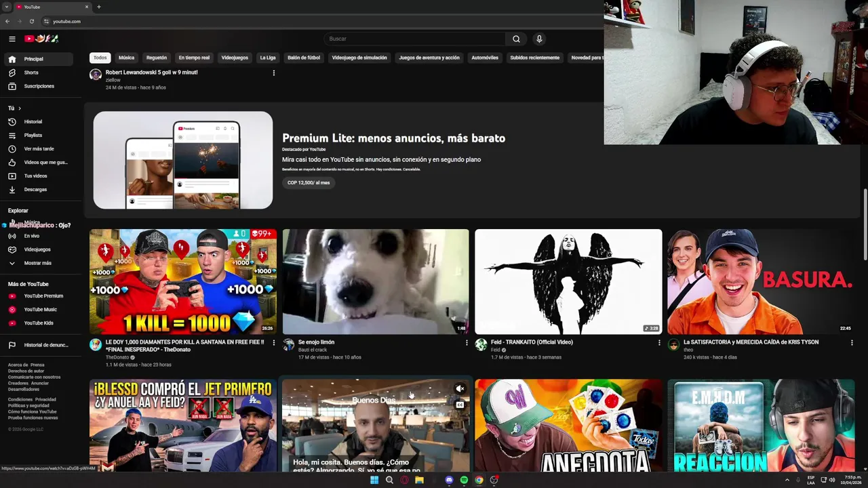Start voice search with the microphone icon

(539, 39)
